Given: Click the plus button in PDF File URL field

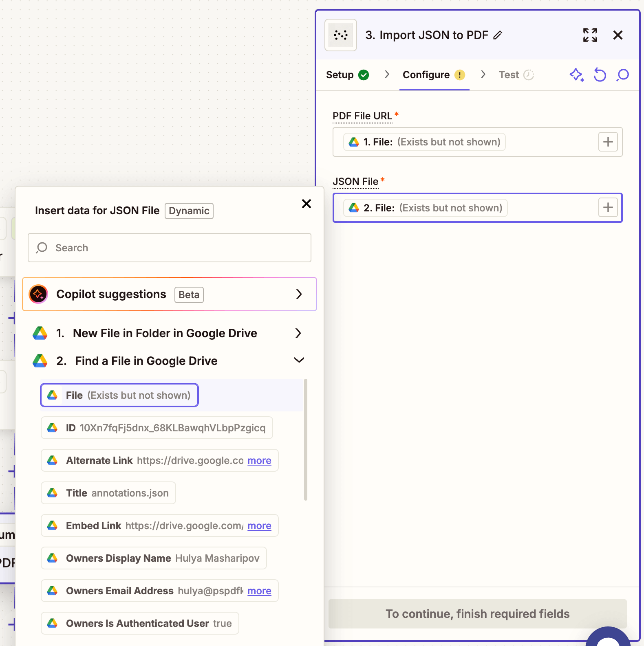Looking at the screenshot, I should [608, 142].
